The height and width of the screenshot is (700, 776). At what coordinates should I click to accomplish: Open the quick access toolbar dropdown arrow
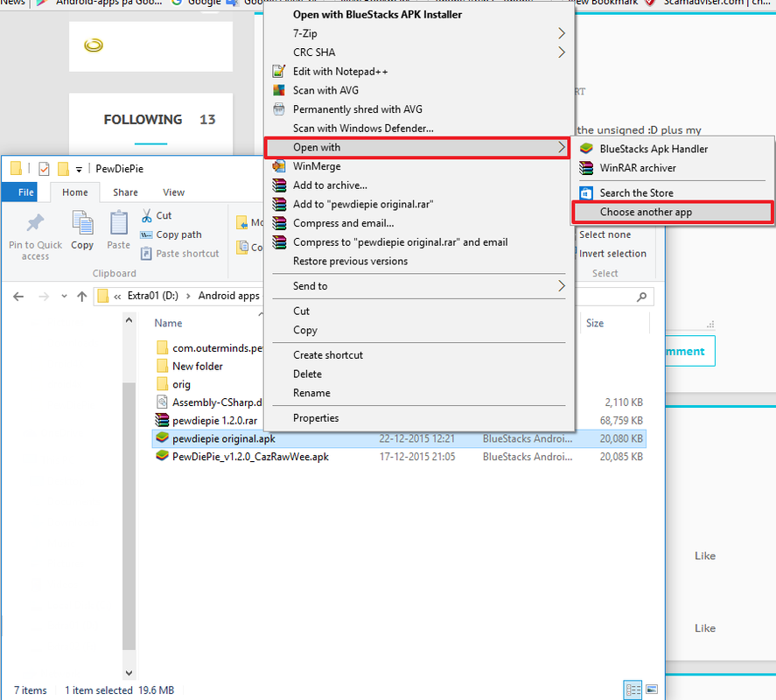tap(79, 169)
